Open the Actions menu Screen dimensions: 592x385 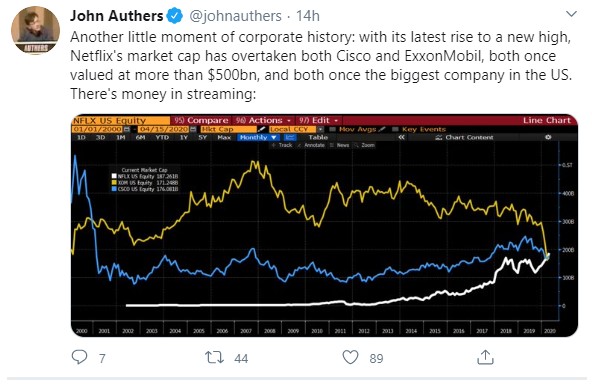[263, 120]
